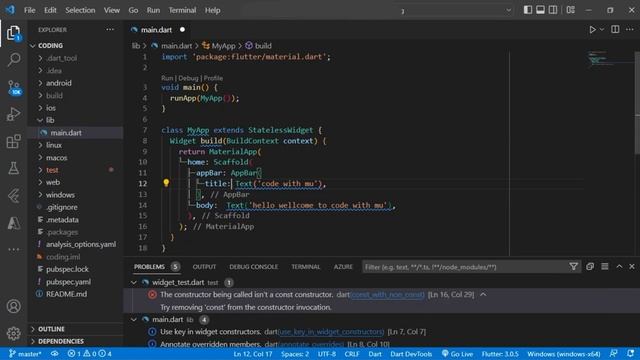Screen dimensions: 640x360
Task: Open errors and warnings status indicator
Action: click(89, 354)
